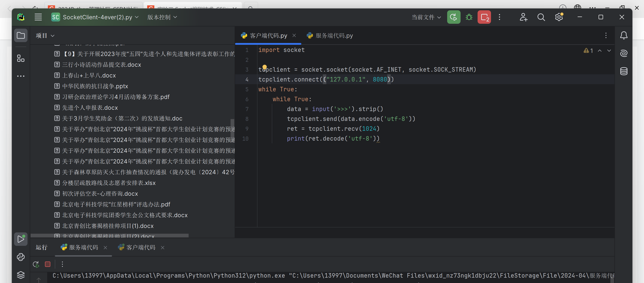Viewport: 644px width, 283px height.
Task: Open the warning indicator showing 1 problem
Action: tap(588, 51)
